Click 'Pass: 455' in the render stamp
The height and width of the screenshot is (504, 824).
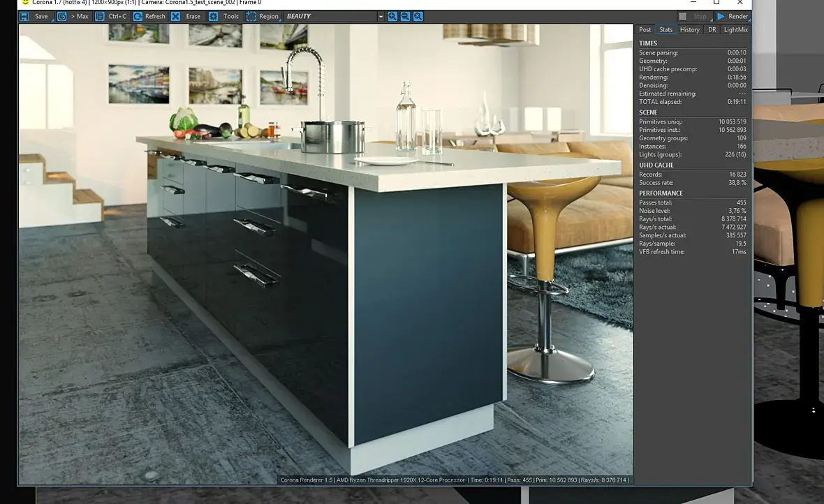(x=520, y=480)
